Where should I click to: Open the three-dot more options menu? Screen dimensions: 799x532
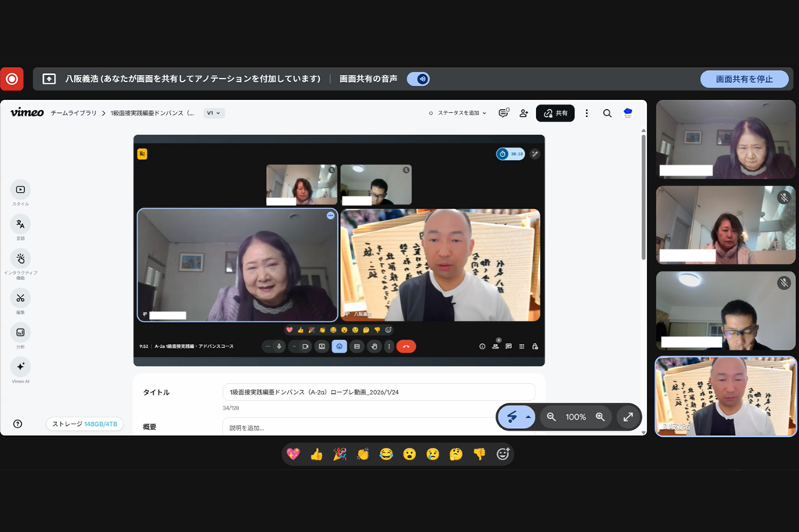(587, 113)
